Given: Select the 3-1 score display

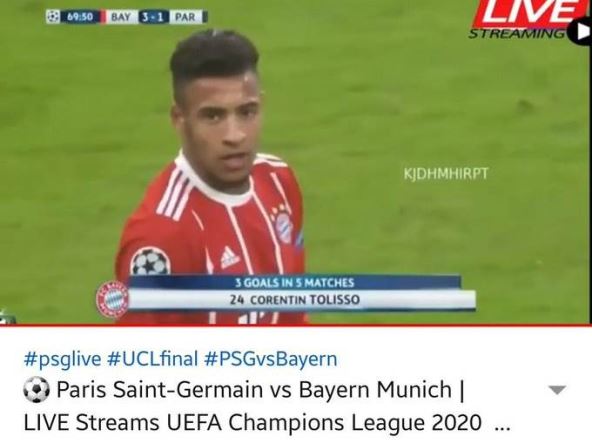Looking at the screenshot, I should 154,17.
